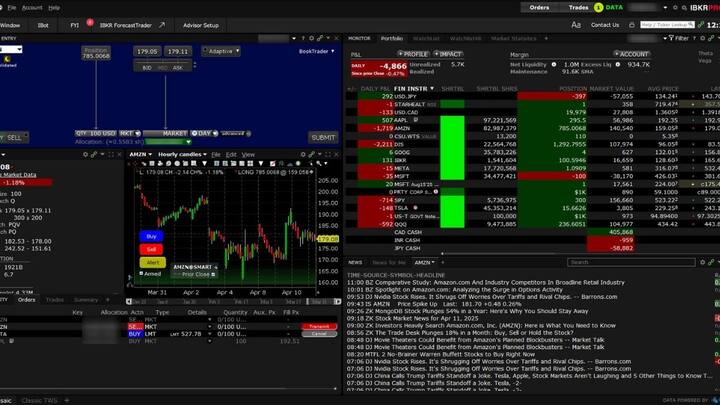The image size is (720, 405).
Task: Open the green Allocation dropdown
Action: point(168,142)
